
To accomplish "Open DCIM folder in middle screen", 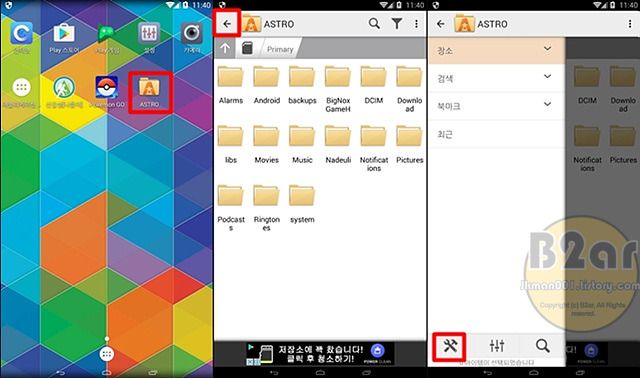I will 373,85.
